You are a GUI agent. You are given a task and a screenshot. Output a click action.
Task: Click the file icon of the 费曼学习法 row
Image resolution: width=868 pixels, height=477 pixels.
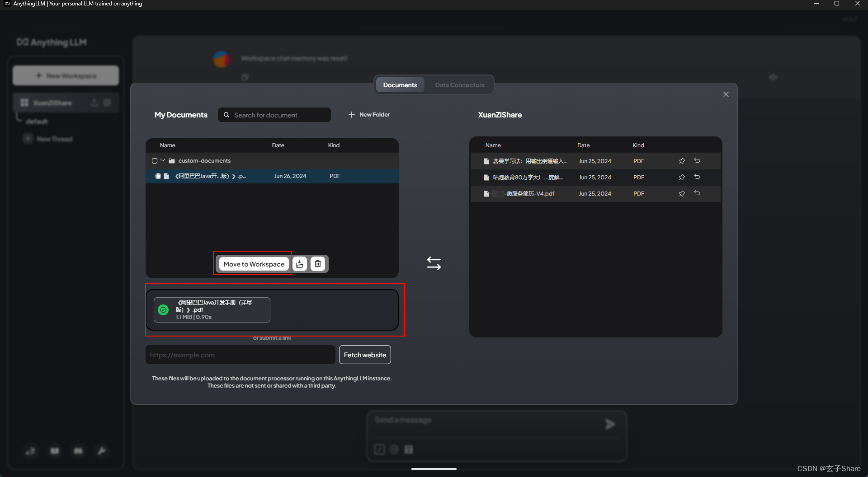coord(486,161)
